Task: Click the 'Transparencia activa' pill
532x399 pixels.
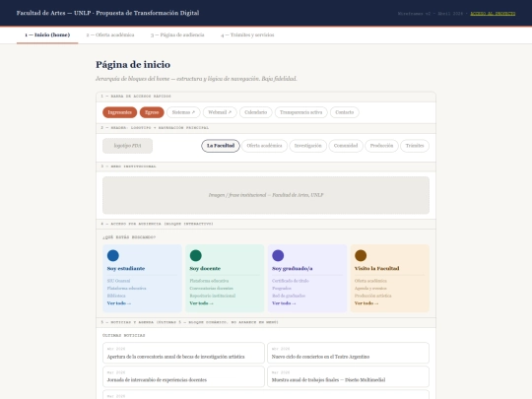Action: click(x=300, y=112)
